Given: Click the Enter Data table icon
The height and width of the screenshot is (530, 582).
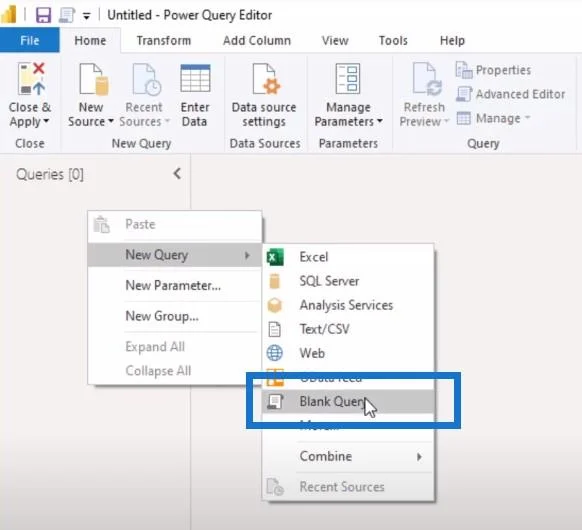Looking at the screenshot, I should pos(195,78).
